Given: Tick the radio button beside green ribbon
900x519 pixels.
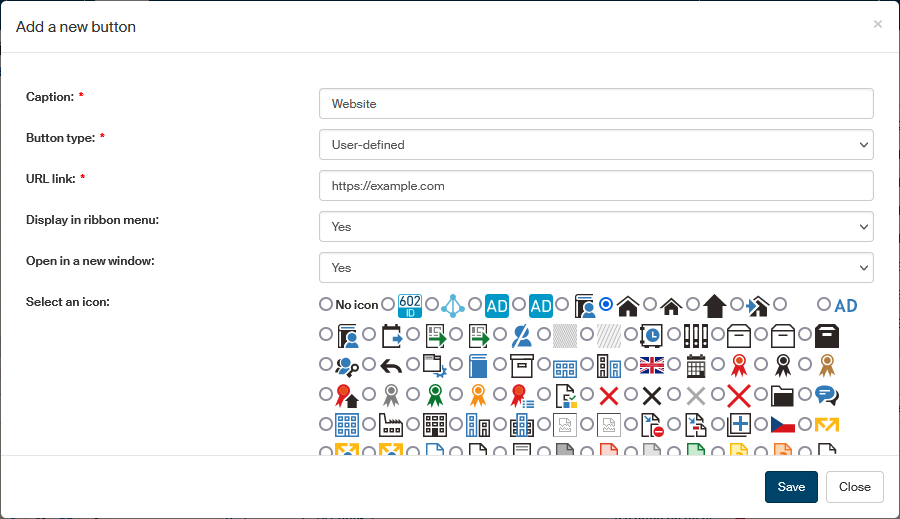Looking at the screenshot, I should pos(413,395).
